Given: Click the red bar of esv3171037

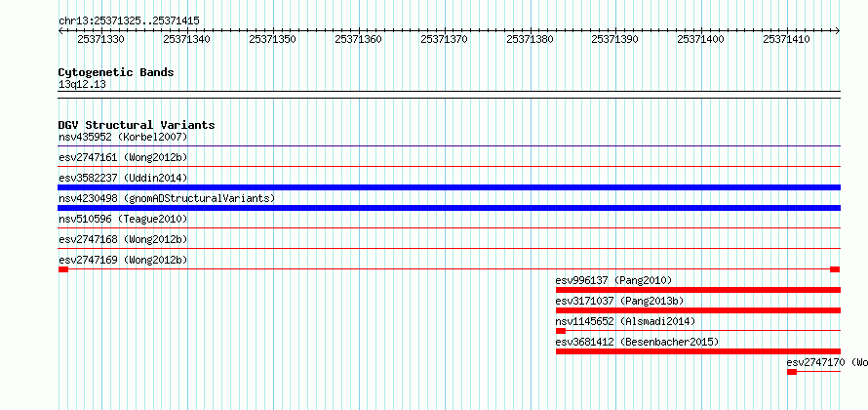Looking at the screenshot, I should [698, 310].
